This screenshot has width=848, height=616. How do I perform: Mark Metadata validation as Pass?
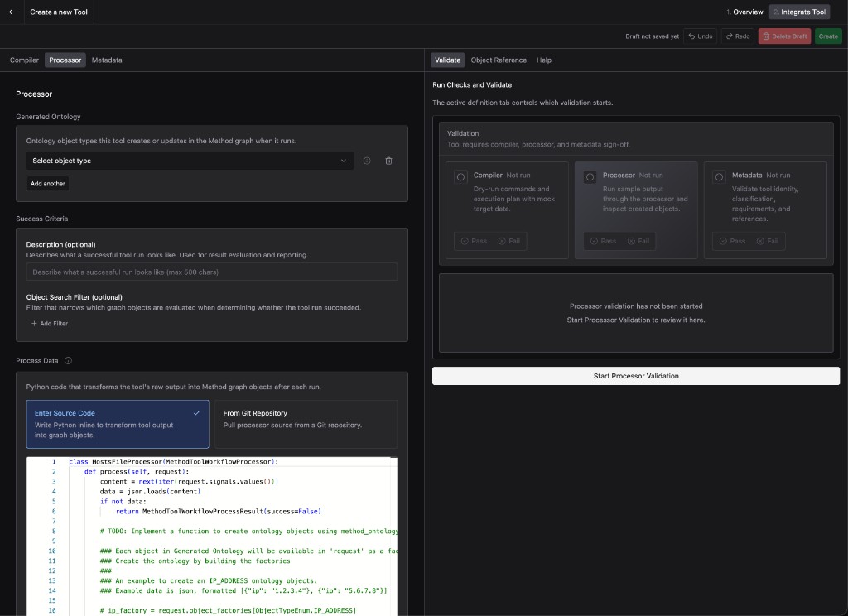pos(732,241)
